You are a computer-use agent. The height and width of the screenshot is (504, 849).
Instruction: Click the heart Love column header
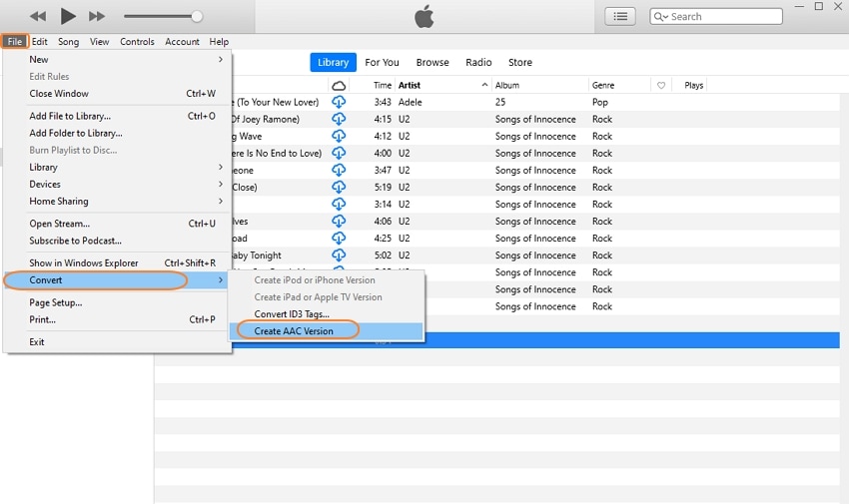[660, 86]
